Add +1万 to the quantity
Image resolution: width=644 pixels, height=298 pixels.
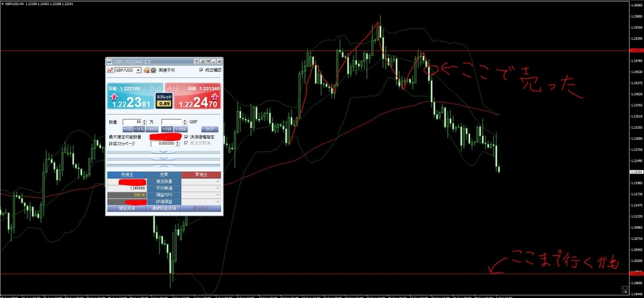[x=128, y=129]
